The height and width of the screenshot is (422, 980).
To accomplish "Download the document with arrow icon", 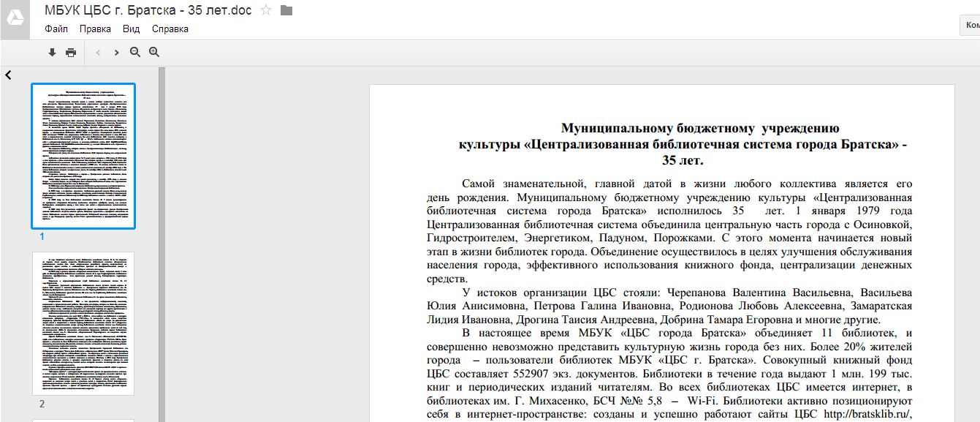I will click(x=52, y=52).
